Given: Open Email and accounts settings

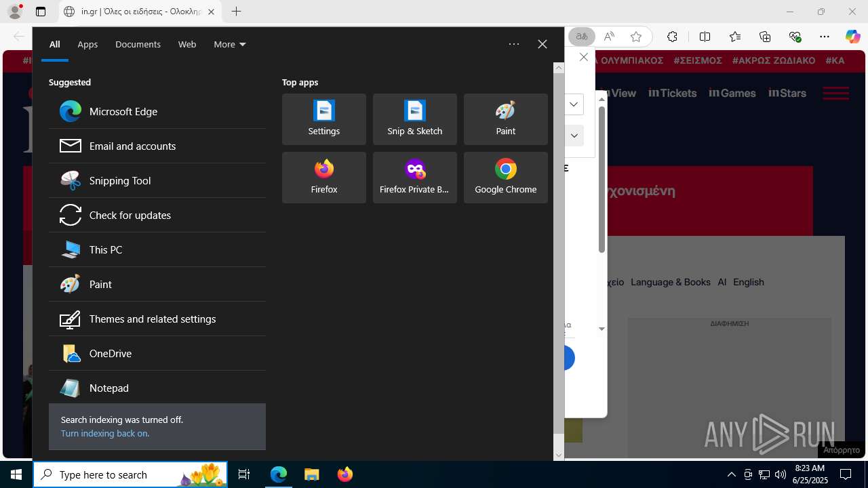Looking at the screenshot, I should (157, 146).
